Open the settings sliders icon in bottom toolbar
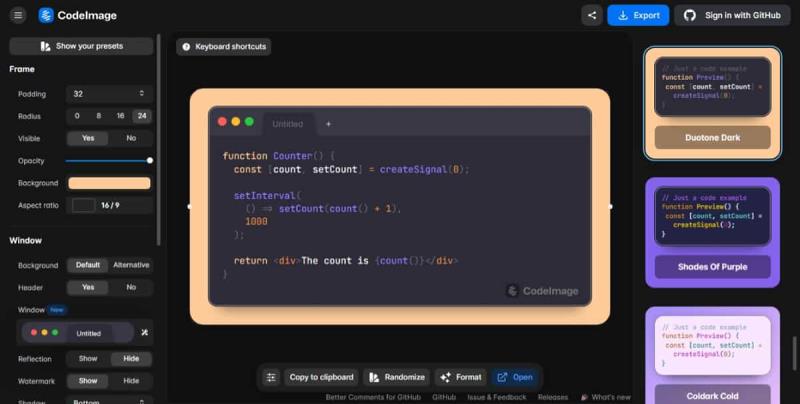This screenshot has height=404, width=800. click(x=270, y=377)
